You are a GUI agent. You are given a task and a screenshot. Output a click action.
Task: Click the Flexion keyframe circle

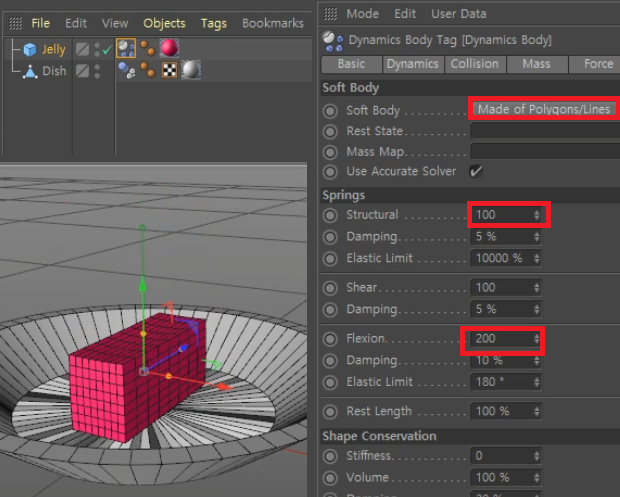(330, 339)
